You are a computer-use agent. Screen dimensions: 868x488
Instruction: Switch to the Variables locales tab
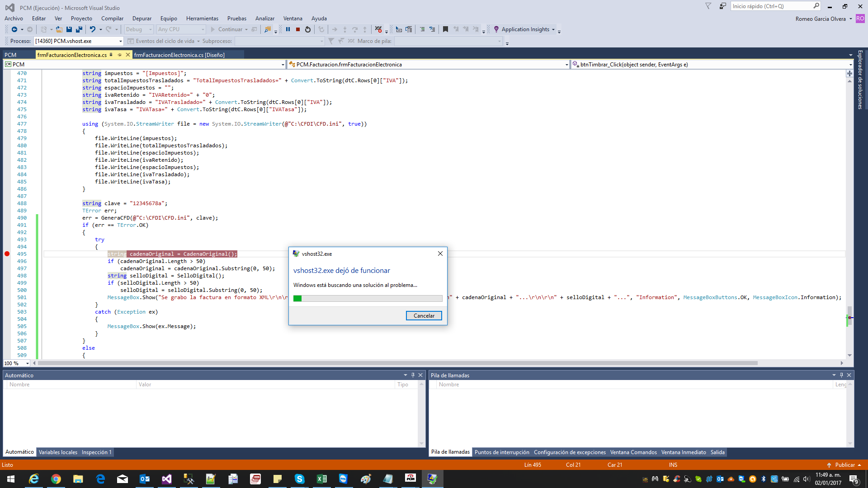[x=58, y=452]
